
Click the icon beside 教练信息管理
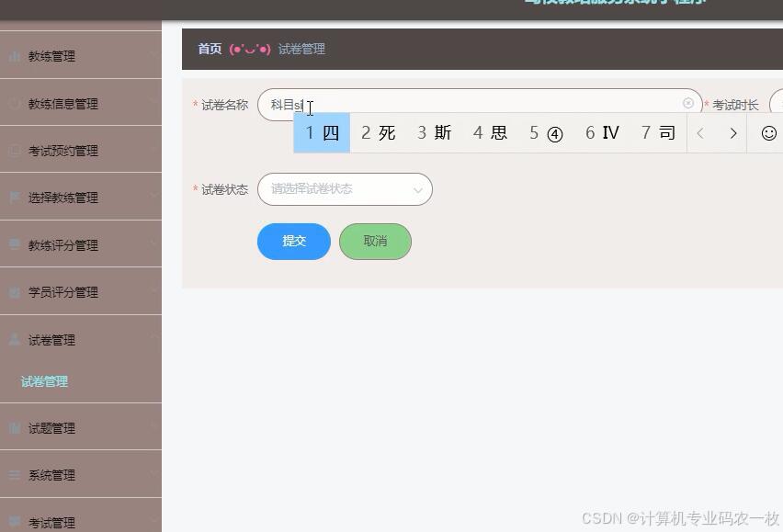pos(15,103)
